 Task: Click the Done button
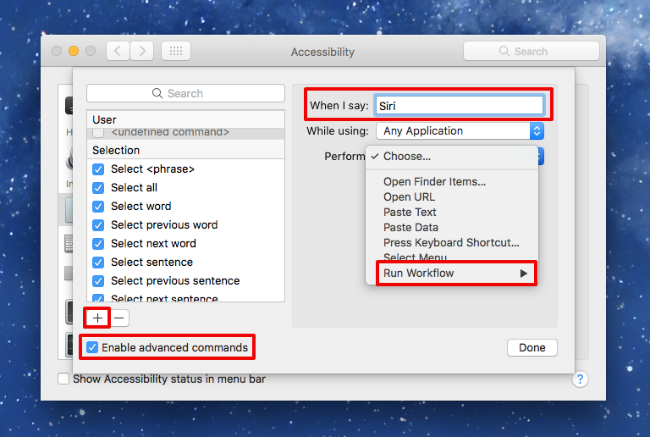[532, 347]
